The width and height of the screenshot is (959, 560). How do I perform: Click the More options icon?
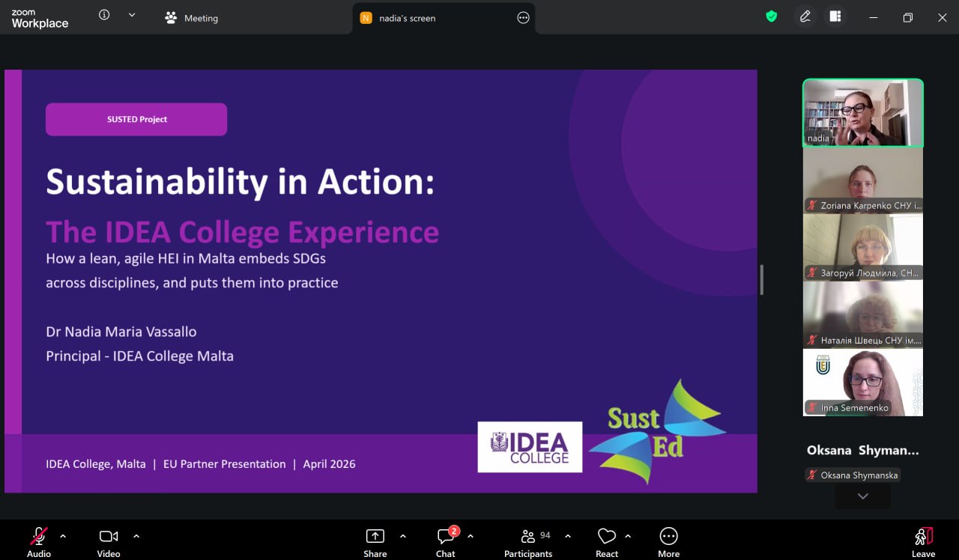click(x=668, y=542)
